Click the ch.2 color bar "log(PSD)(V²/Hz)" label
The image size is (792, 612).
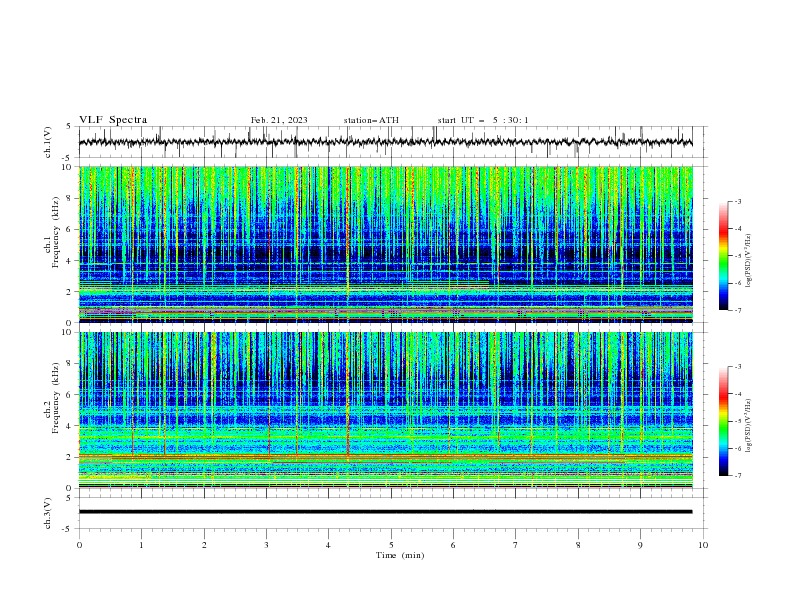click(x=749, y=426)
